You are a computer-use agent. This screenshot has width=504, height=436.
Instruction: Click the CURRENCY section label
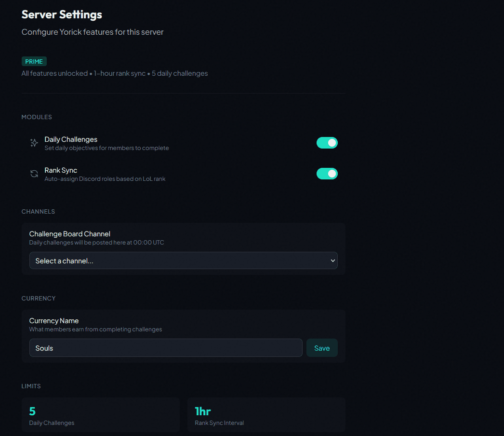39,298
